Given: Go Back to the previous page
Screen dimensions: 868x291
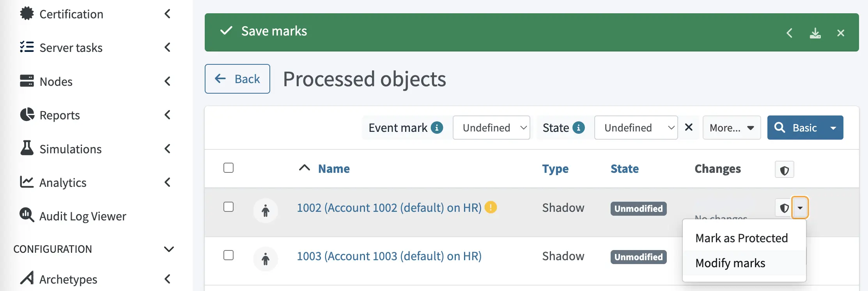Looking at the screenshot, I should tap(237, 79).
